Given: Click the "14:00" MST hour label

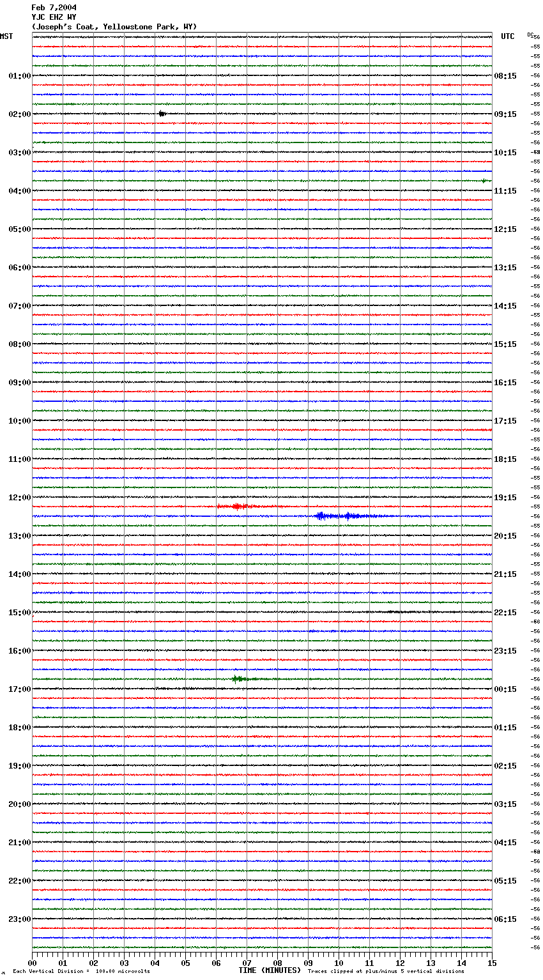Looking at the screenshot, I should point(20,574).
